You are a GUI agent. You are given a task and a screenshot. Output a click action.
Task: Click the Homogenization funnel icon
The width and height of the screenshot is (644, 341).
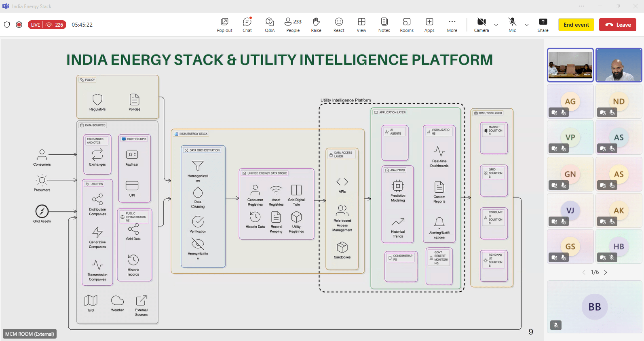point(198,166)
